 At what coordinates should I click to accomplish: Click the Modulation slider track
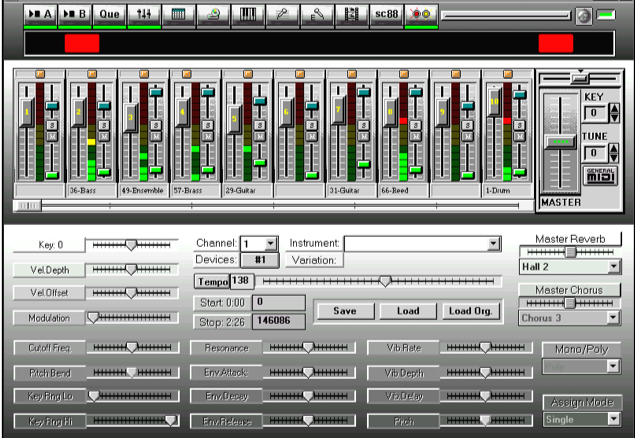132,317
